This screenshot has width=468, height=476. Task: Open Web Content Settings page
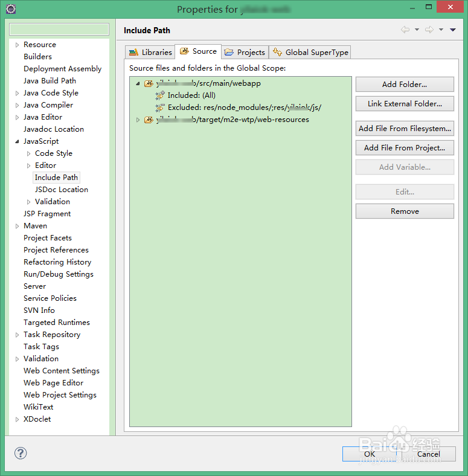[x=62, y=371]
